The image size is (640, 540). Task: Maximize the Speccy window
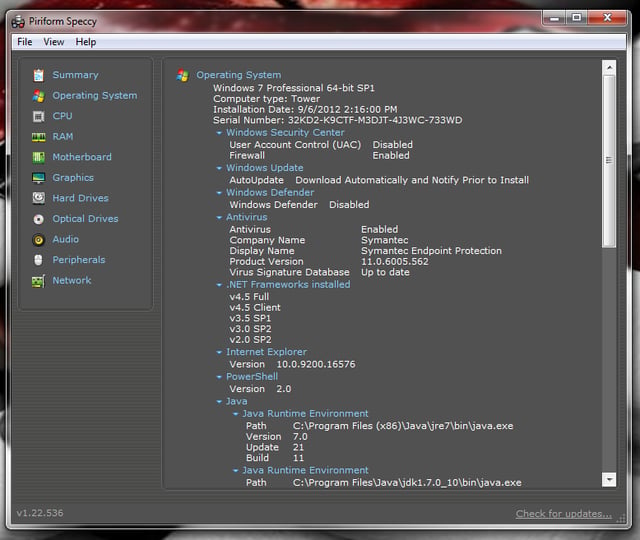pos(576,18)
